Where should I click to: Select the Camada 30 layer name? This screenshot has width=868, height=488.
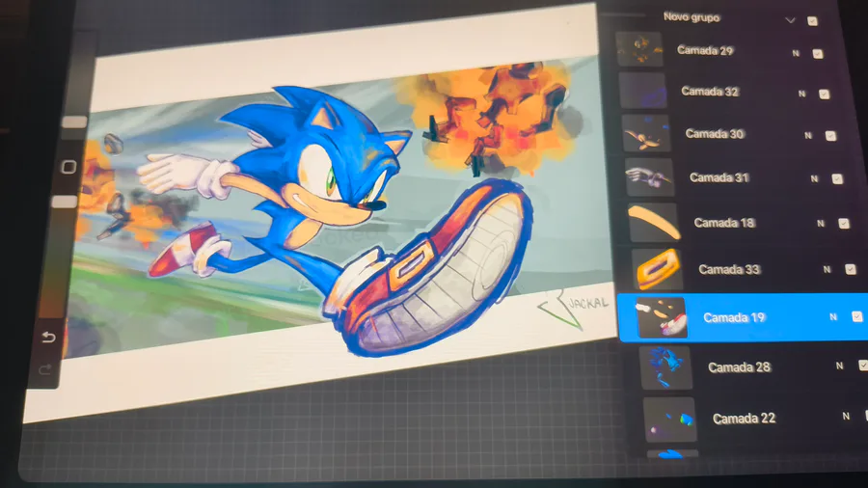[714, 133]
